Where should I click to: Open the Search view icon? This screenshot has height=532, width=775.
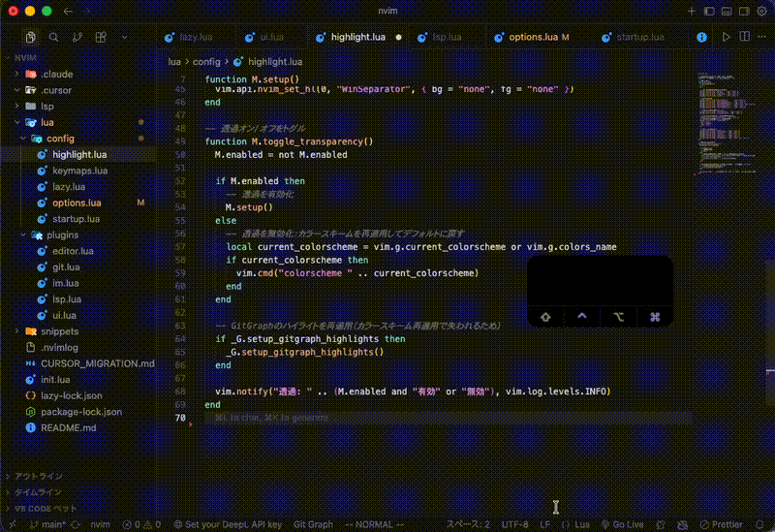[53, 38]
